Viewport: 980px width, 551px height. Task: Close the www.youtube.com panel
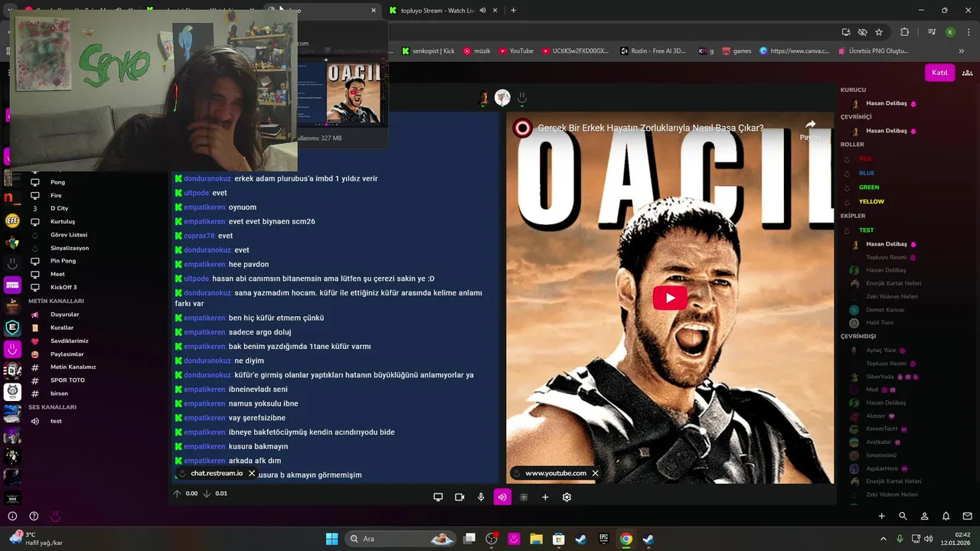point(595,473)
